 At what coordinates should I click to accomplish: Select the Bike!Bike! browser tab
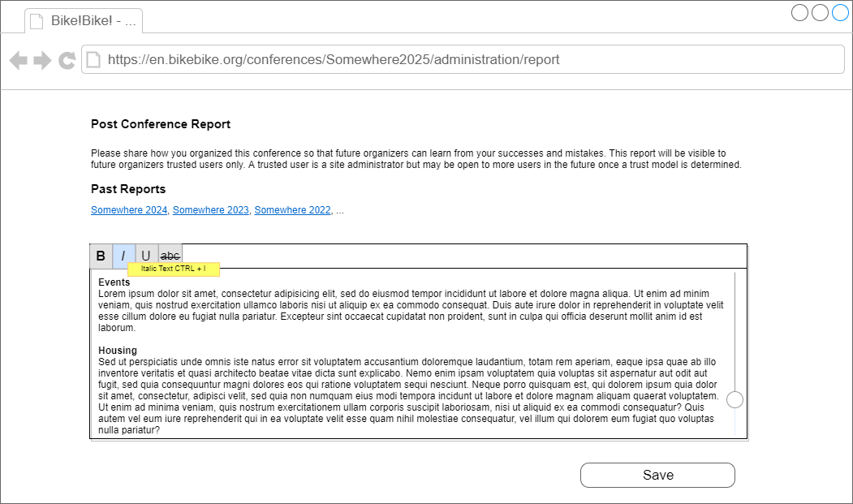[84, 20]
